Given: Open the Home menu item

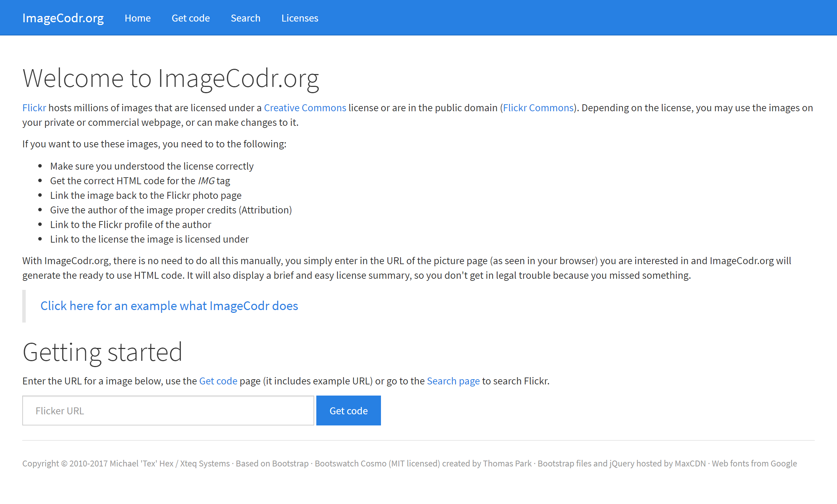Looking at the screenshot, I should click(138, 18).
